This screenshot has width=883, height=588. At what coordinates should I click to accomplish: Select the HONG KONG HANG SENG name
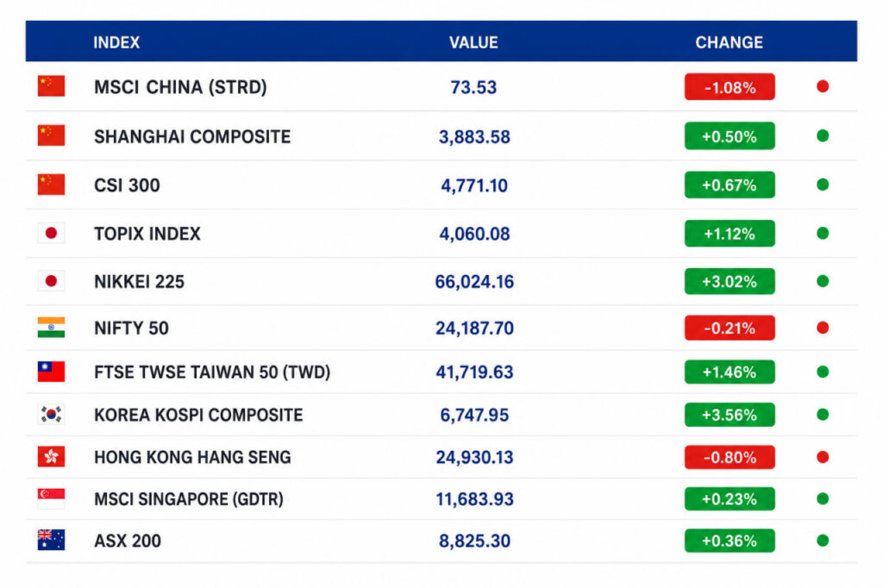tap(192, 457)
